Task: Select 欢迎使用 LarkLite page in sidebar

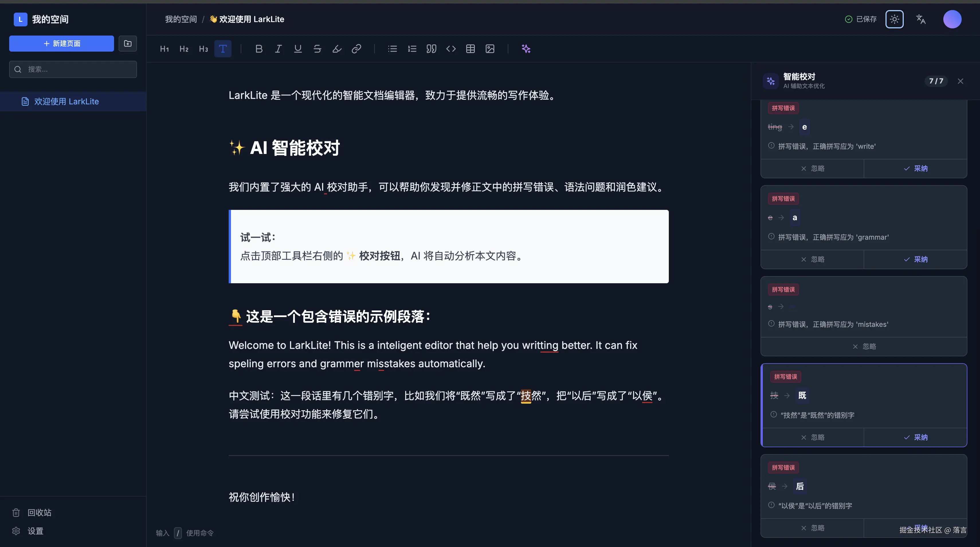Action: 66,101
